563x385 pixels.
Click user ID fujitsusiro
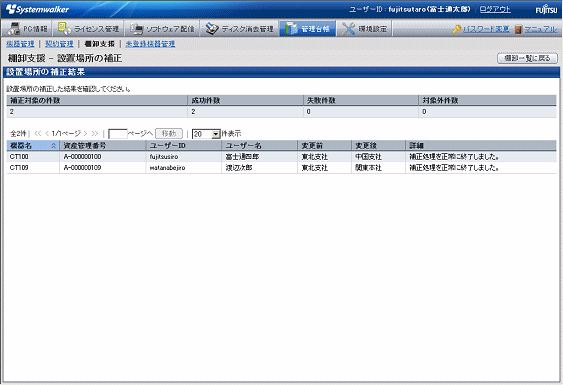(164, 157)
